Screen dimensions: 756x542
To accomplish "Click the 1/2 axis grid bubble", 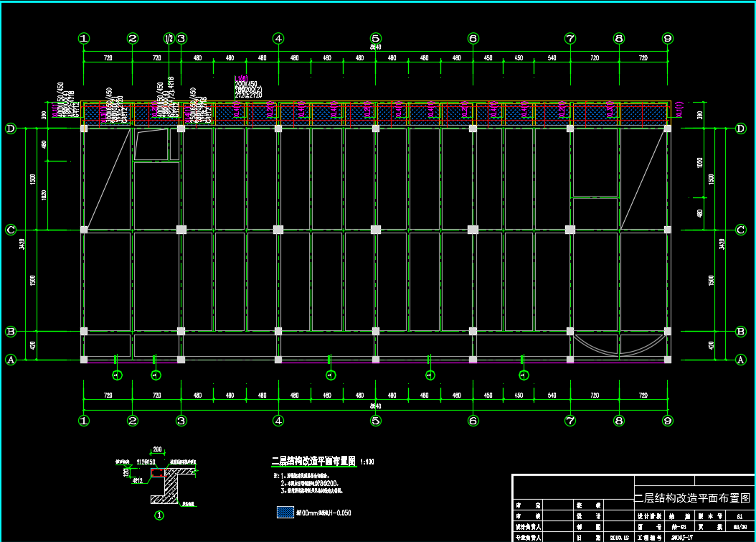I will click(169, 39).
